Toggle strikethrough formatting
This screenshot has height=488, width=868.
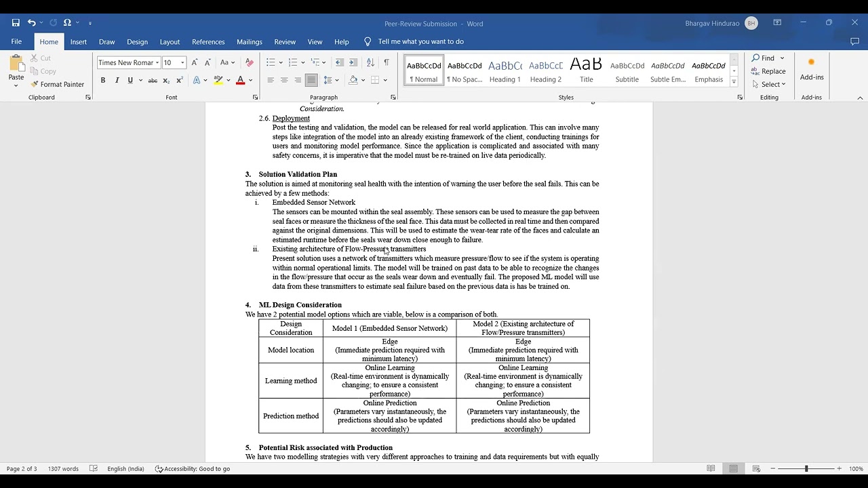(x=153, y=80)
